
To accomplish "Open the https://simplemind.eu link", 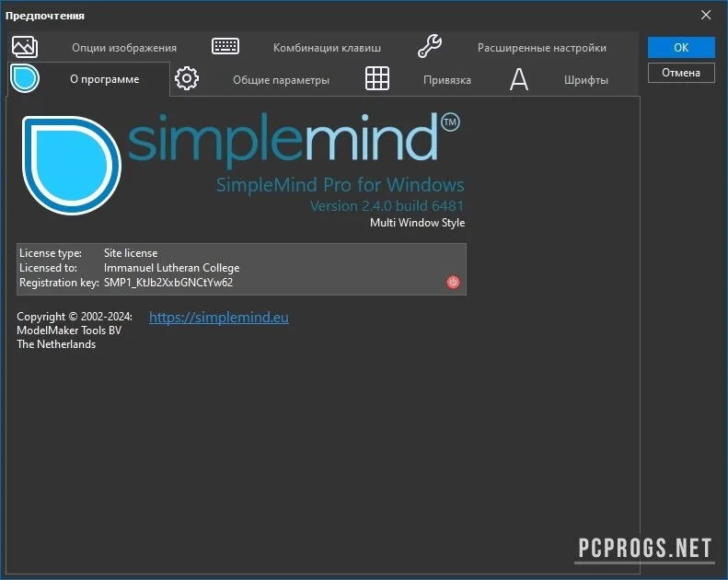I will pyautogui.click(x=219, y=318).
